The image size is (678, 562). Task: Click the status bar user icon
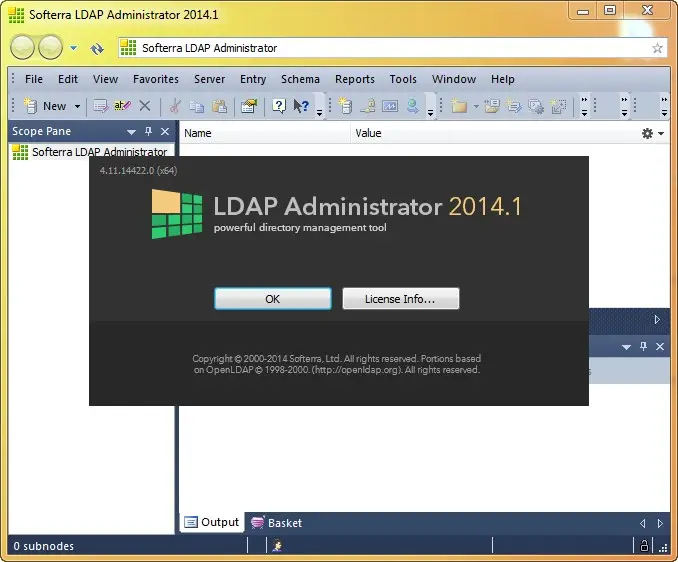(x=278, y=546)
